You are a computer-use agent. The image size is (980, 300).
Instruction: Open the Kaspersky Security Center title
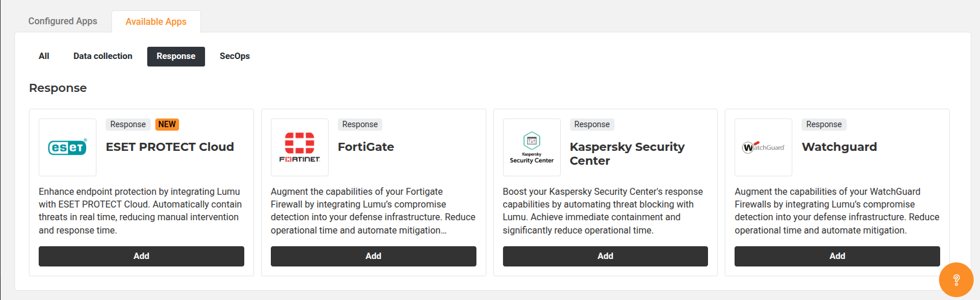click(627, 154)
